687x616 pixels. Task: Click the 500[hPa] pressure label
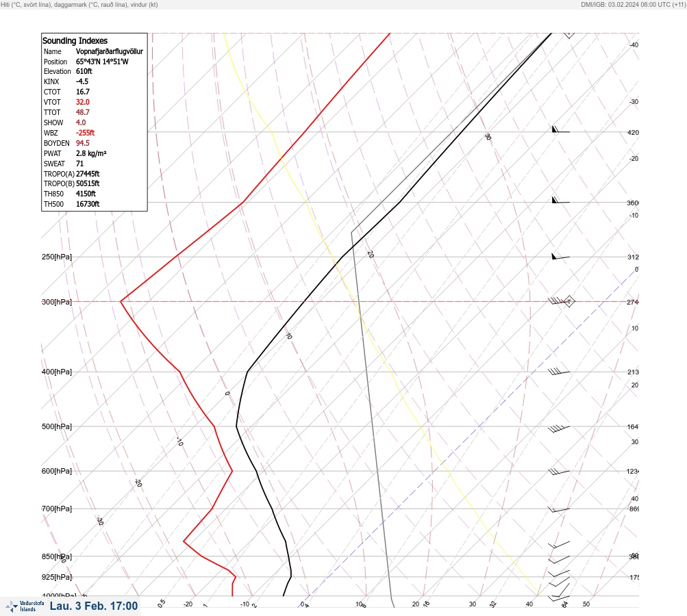57,426
